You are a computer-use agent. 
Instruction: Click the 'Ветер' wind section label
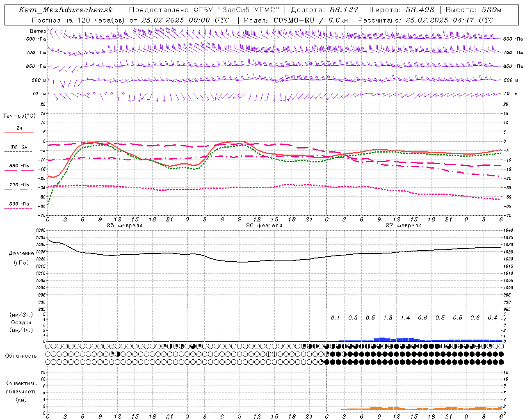point(38,31)
